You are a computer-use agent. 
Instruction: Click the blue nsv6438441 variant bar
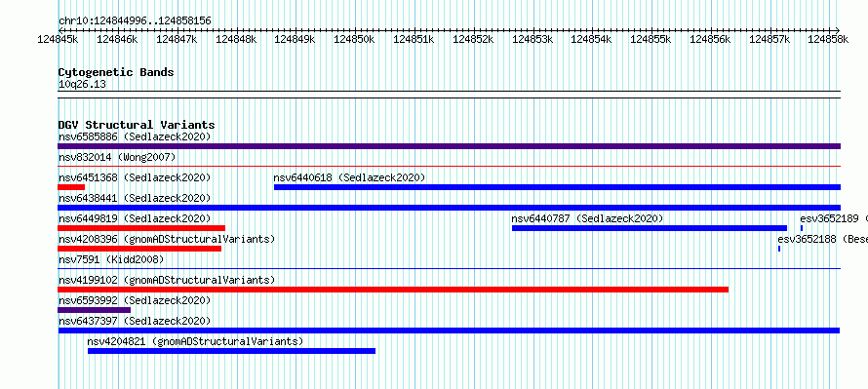(449, 208)
